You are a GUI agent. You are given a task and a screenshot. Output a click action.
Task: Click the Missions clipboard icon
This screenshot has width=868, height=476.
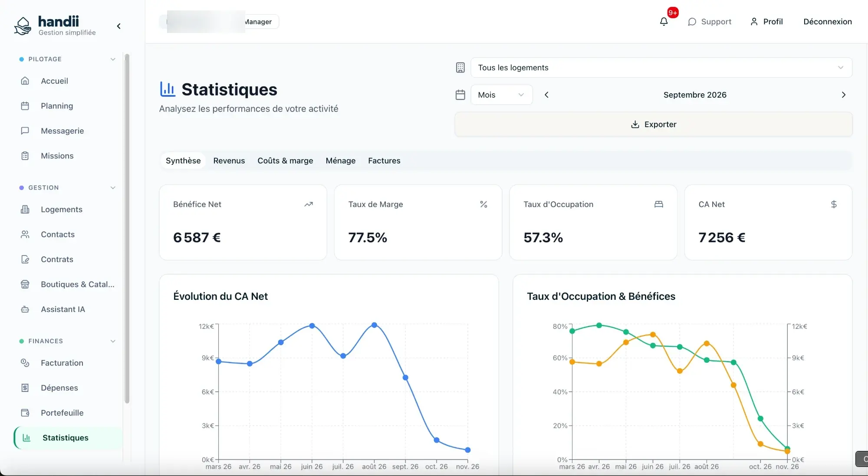pos(25,156)
